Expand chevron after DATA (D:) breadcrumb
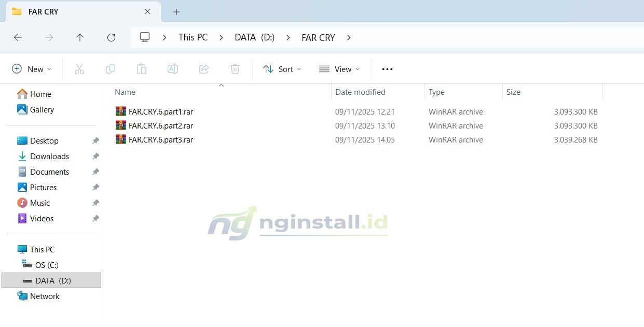Image resolution: width=644 pixels, height=327 pixels. pyautogui.click(x=288, y=37)
